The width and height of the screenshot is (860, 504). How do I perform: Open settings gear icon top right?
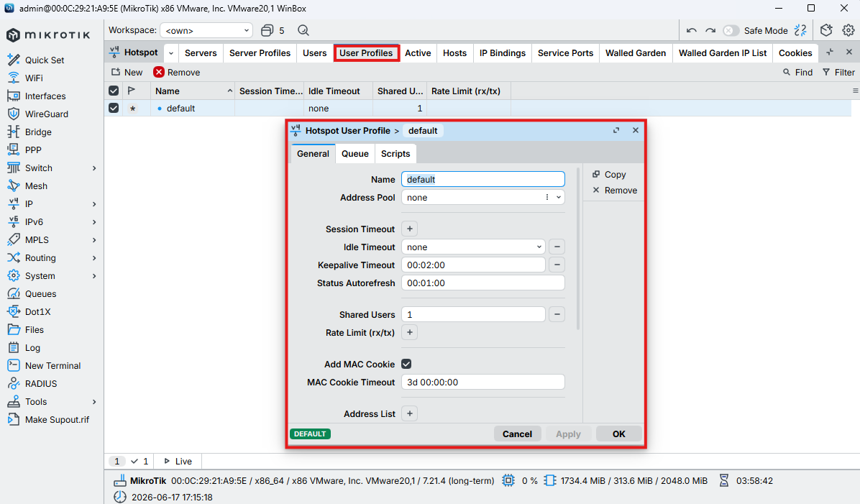click(848, 31)
